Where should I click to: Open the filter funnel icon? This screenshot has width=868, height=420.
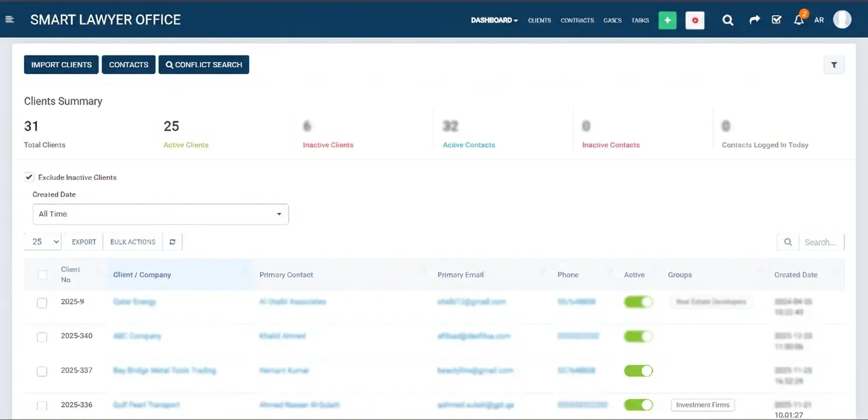coord(834,64)
